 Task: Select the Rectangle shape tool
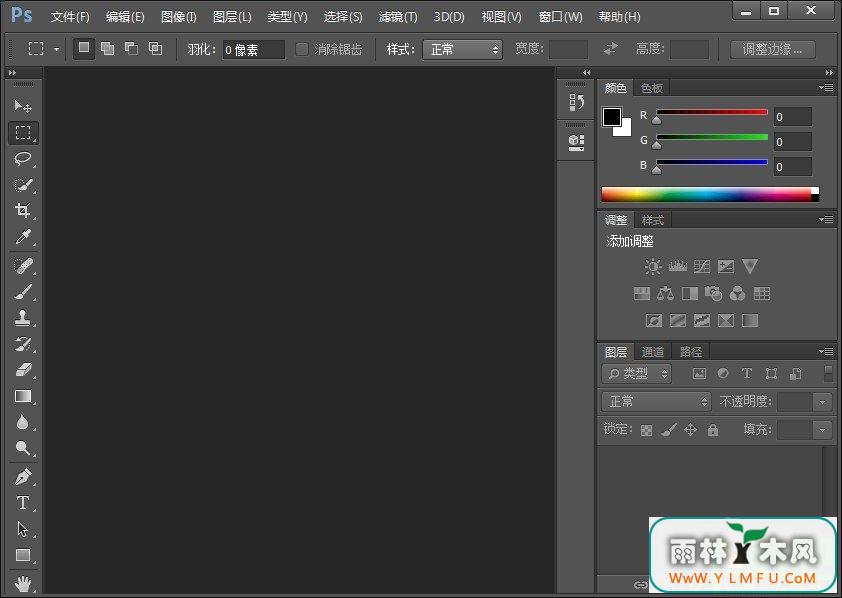pyautogui.click(x=23, y=555)
